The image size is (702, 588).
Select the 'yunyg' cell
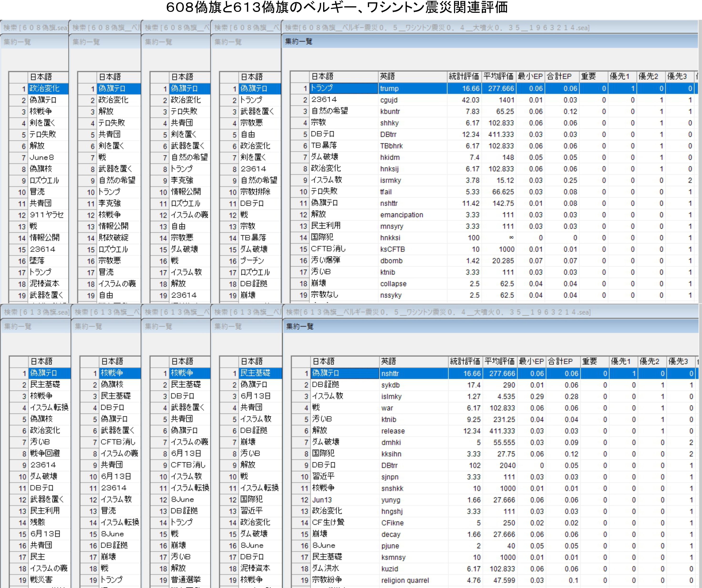click(x=414, y=500)
